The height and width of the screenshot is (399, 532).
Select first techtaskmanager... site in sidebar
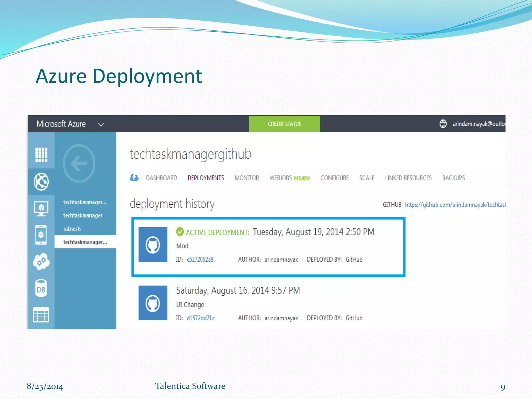(85, 202)
